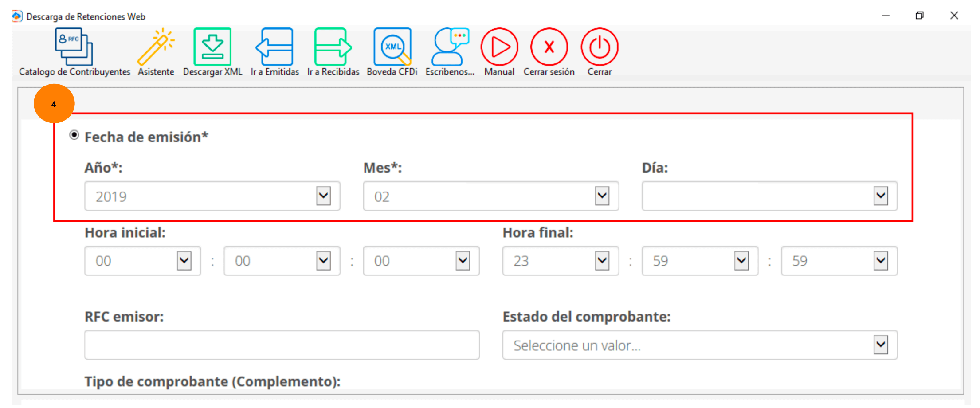This screenshot has height=408, width=980.
Task: Select Fecha de emisión radio button
Action: (74, 135)
